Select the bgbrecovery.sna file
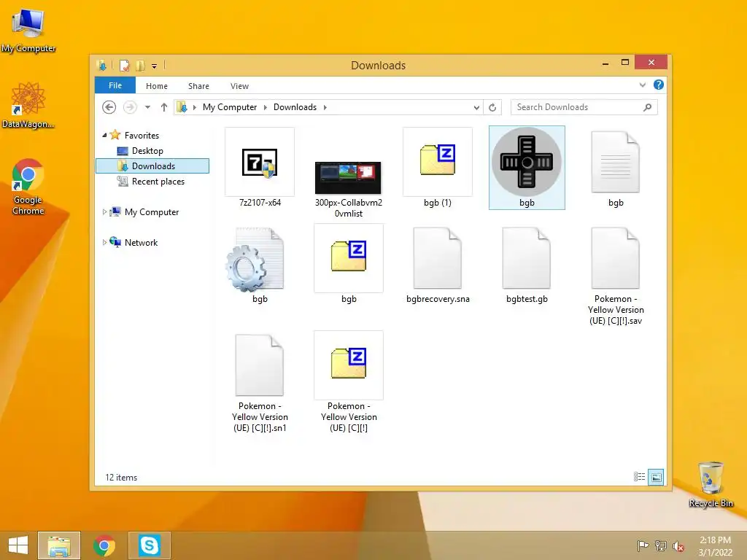Viewport: 747px width, 560px height. [438, 265]
